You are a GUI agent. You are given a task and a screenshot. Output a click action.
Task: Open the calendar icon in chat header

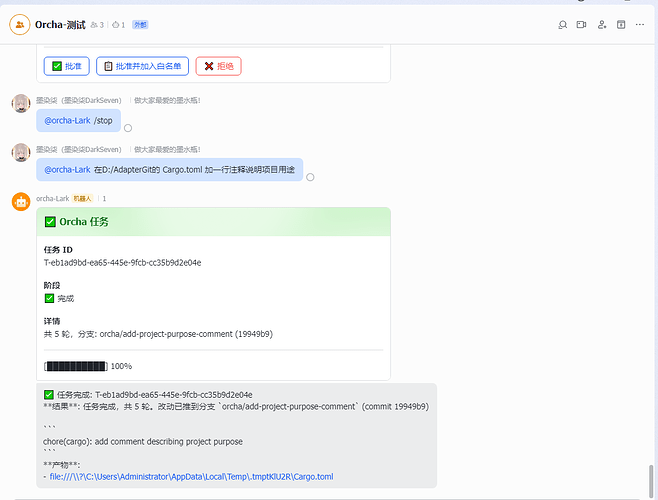tap(621, 25)
